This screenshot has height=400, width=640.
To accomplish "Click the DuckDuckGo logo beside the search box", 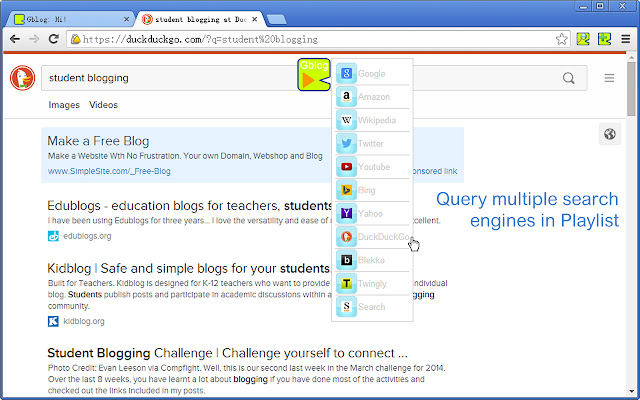I will (x=22, y=78).
